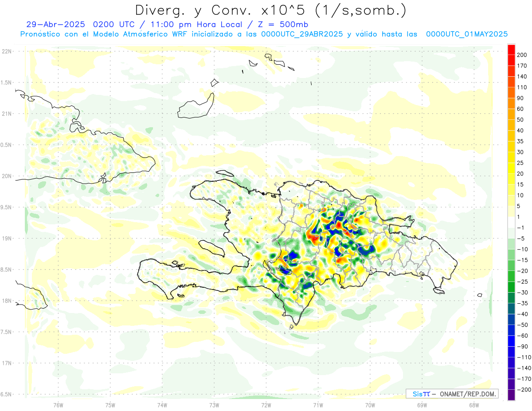The width and height of the screenshot is (532, 411).
Task: Click the '71W' longitude label
Action: [318, 405]
